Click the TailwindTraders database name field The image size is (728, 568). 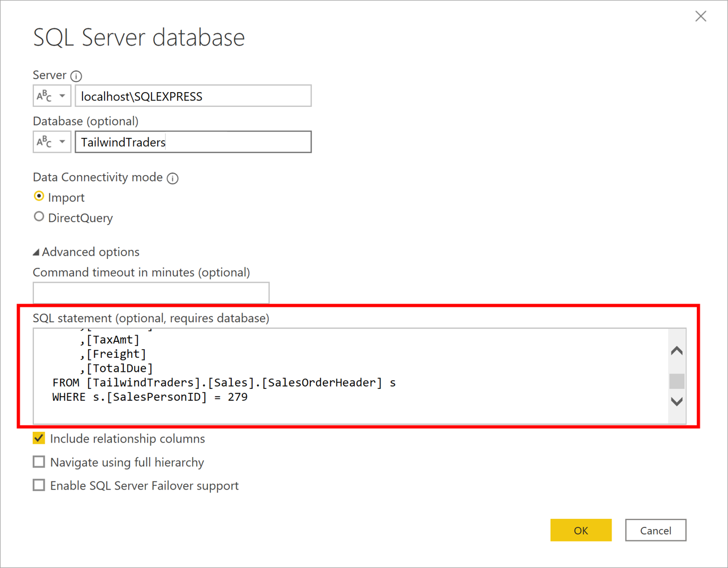tap(193, 142)
